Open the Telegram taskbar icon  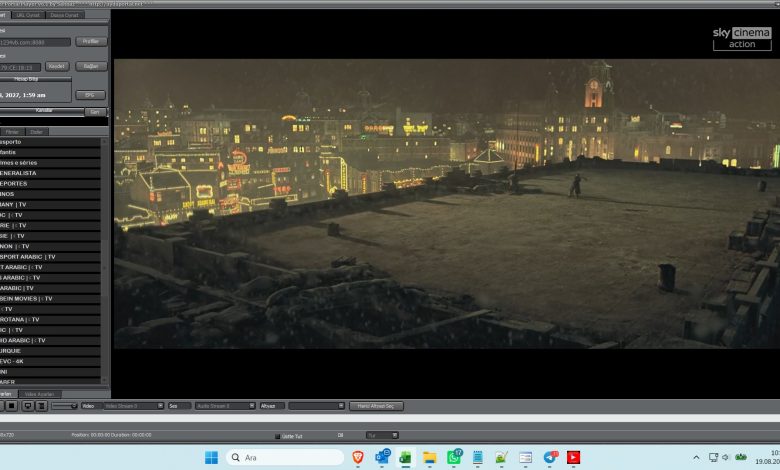click(x=550, y=458)
